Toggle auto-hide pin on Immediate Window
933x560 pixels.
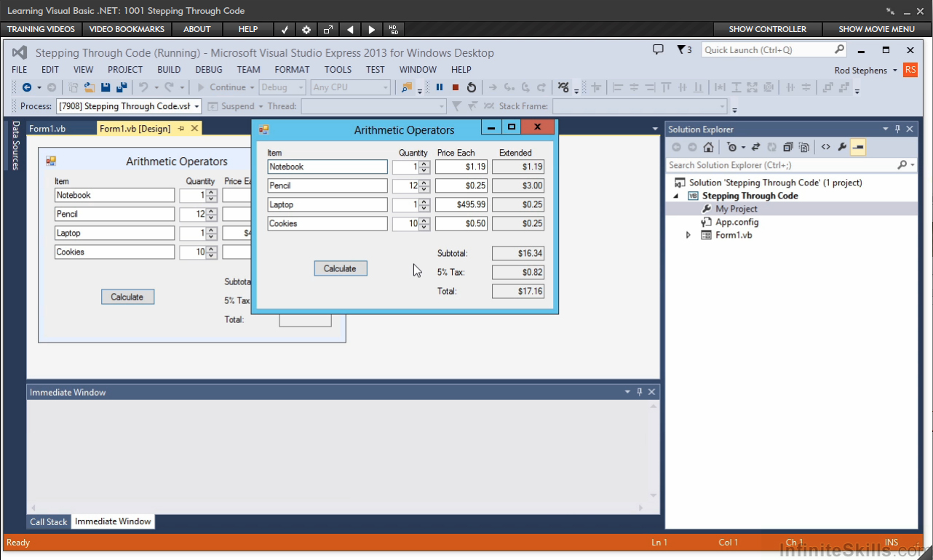tap(640, 392)
